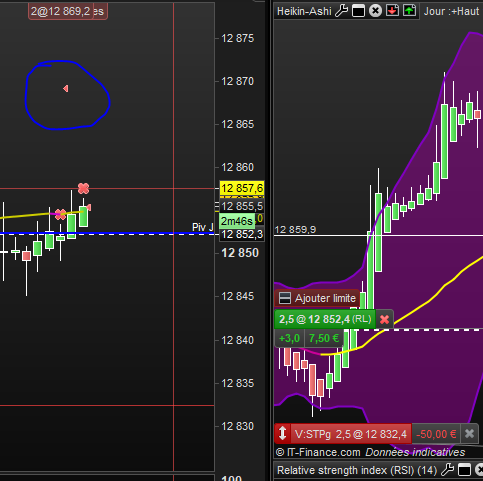Open Heikin-Ashi settings wrench icon

click(341, 11)
